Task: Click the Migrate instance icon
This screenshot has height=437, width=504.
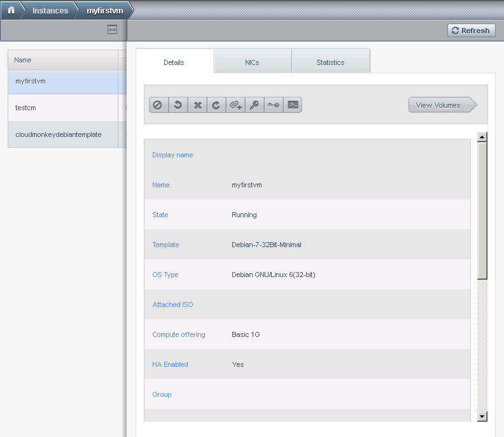Action: click(x=274, y=105)
